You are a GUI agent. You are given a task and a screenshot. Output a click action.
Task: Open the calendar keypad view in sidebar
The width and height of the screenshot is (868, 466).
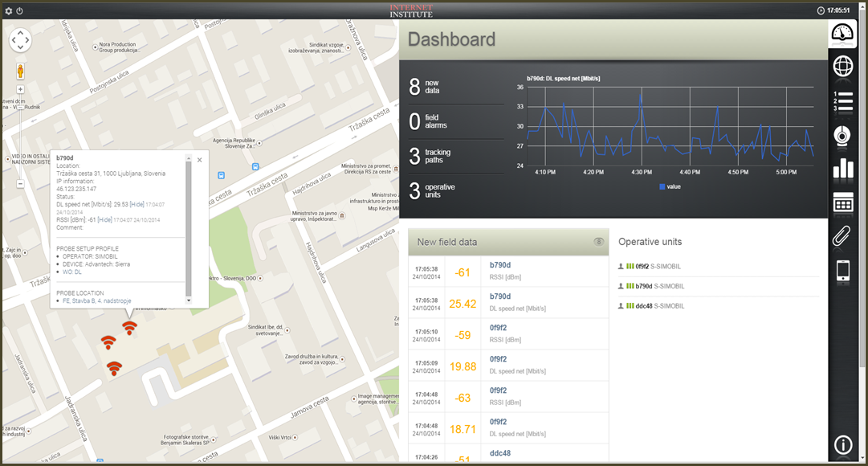(842, 204)
